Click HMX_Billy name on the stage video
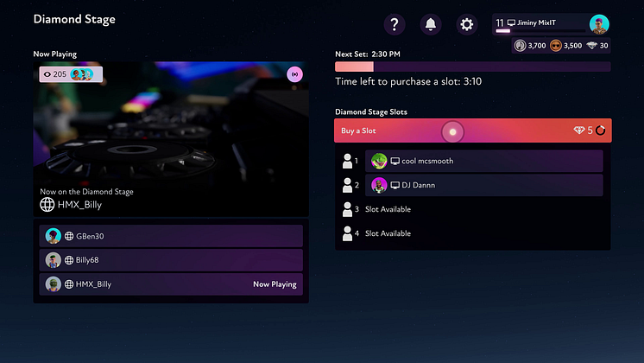This screenshot has height=363, width=644. click(x=80, y=205)
